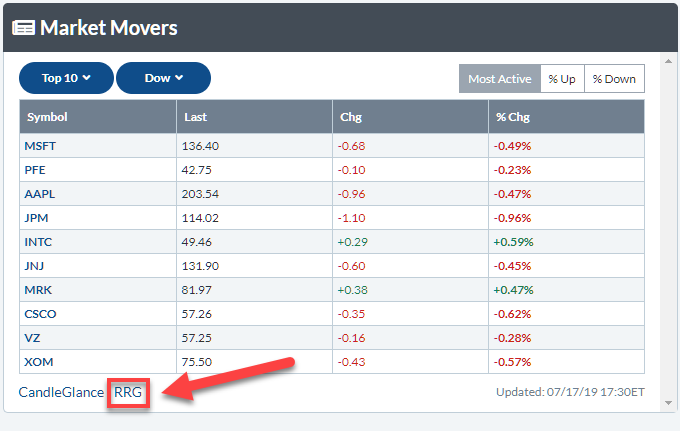Expand the Dow index dropdown
The image size is (680, 431).
[x=163, y=78]
